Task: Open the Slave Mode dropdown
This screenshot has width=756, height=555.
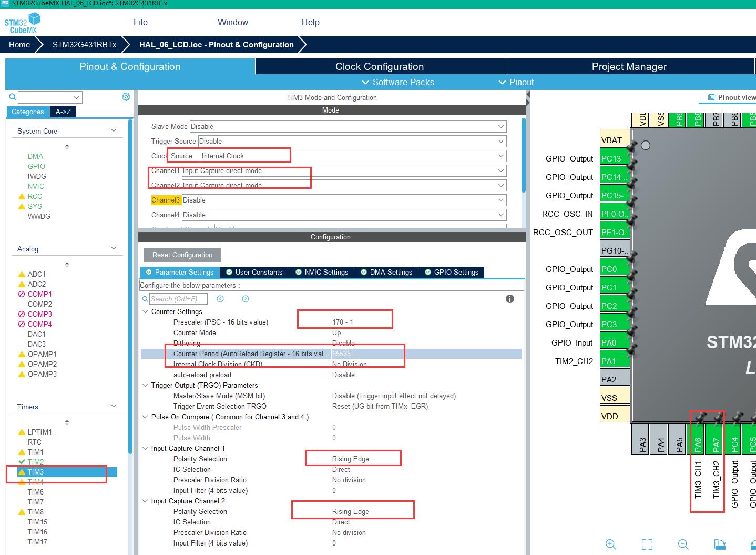Action: pyautogui.click(x=348, y=126)
